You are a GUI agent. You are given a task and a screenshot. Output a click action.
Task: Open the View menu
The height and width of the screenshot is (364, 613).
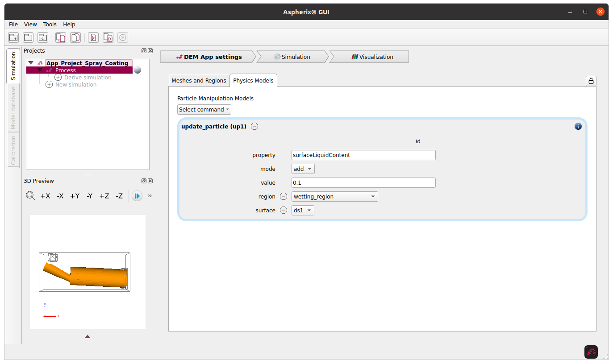click(x=30, y=25)
